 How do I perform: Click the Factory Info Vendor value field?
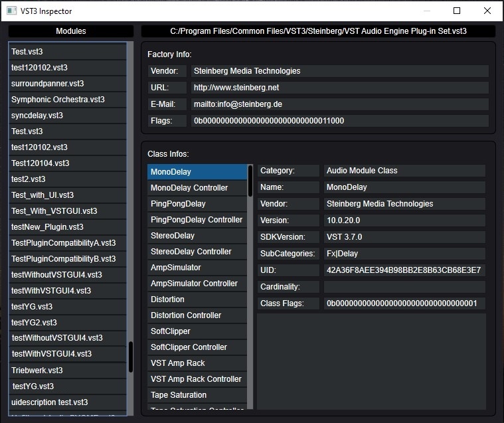point(340,71)
